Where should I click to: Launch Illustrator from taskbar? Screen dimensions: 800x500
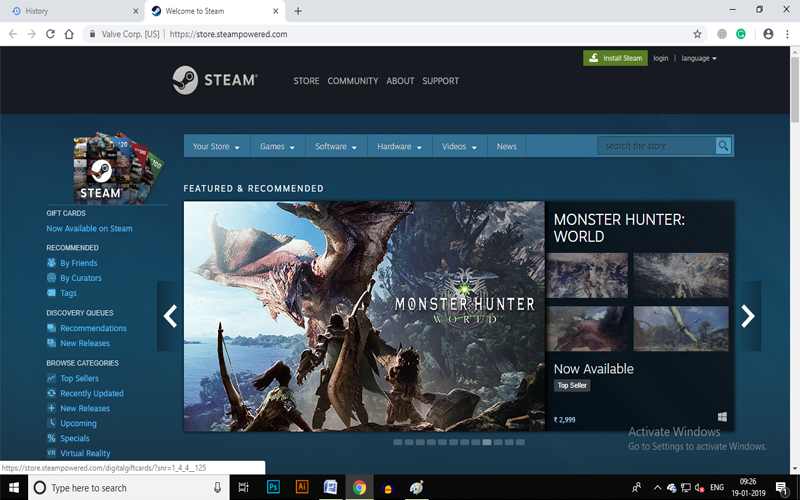302,488
